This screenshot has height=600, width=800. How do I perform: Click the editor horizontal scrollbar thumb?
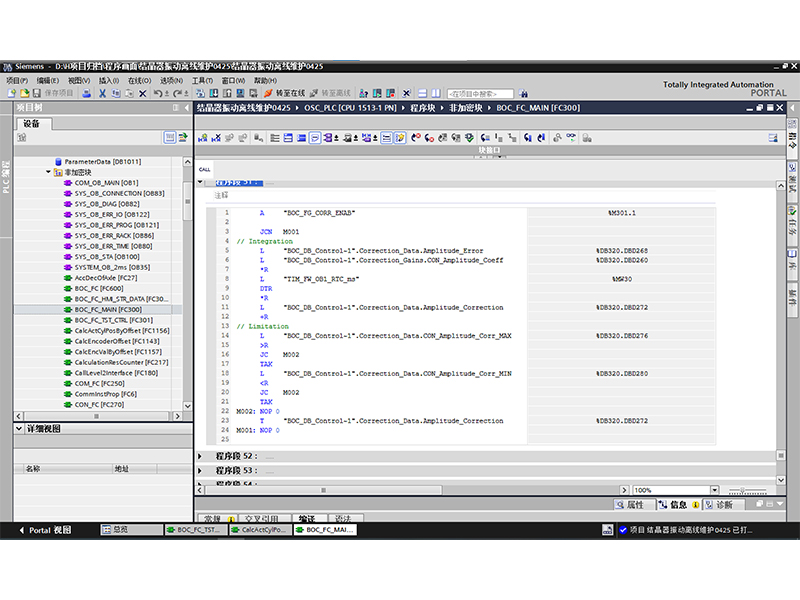pos(323,490)
